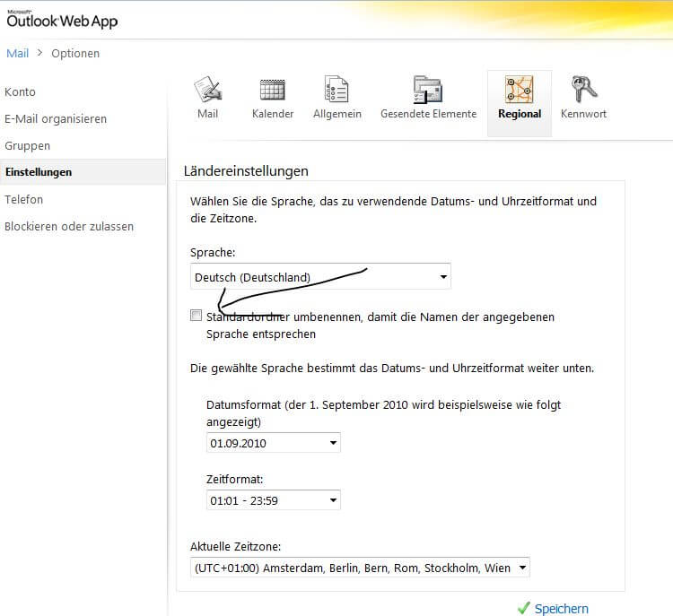
Task: Click the Kennwort tab label
Action: (x=583, y=114)
